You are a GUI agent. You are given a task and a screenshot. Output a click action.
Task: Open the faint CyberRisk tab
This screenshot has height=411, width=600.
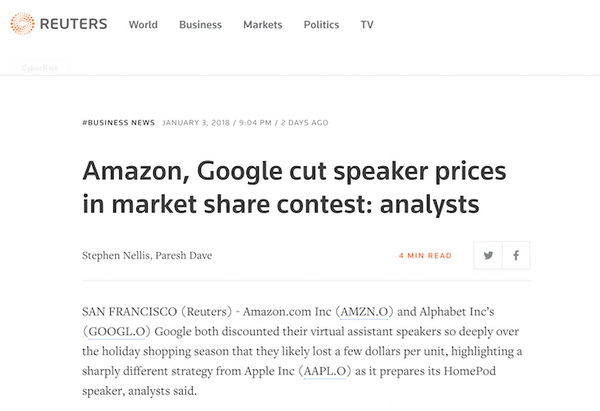[x=39, y=69]
